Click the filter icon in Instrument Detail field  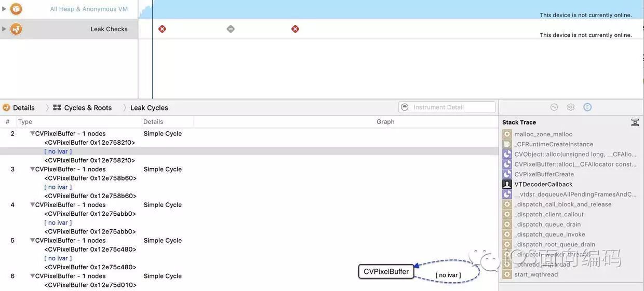(x=405, y=107)
